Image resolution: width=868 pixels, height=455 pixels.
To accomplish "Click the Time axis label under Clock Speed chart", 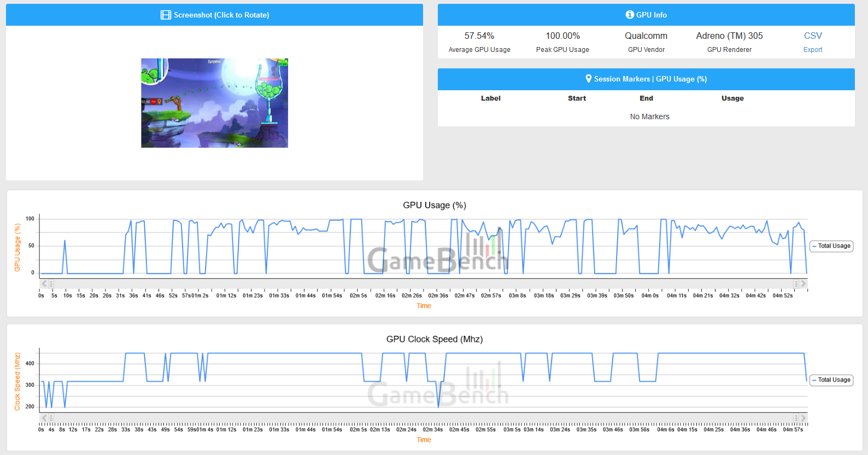I will click(424, 440).
